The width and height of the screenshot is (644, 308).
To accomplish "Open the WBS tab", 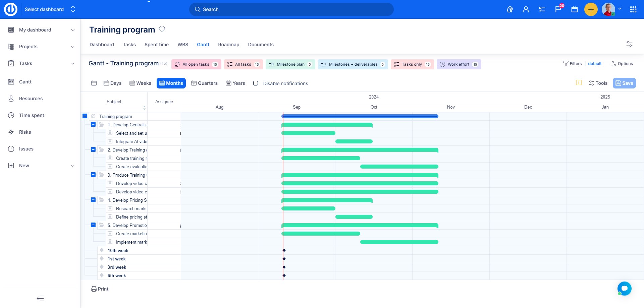I will (183, 45).
